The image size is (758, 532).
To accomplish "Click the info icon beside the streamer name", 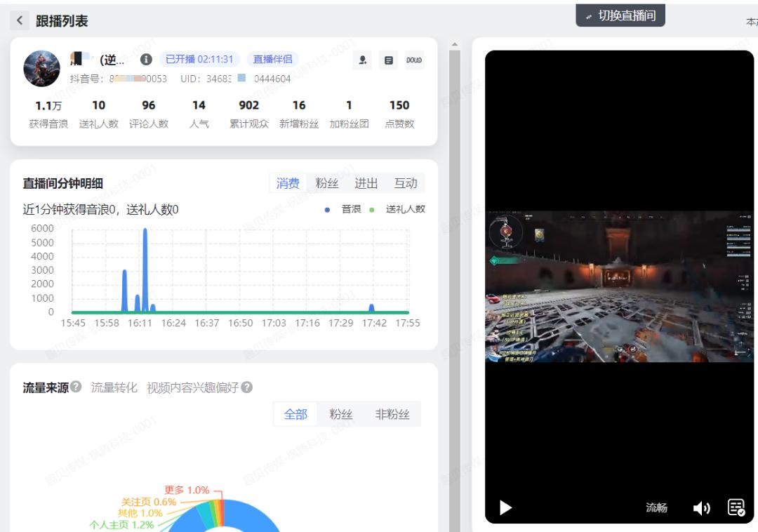I will (146, 60).
